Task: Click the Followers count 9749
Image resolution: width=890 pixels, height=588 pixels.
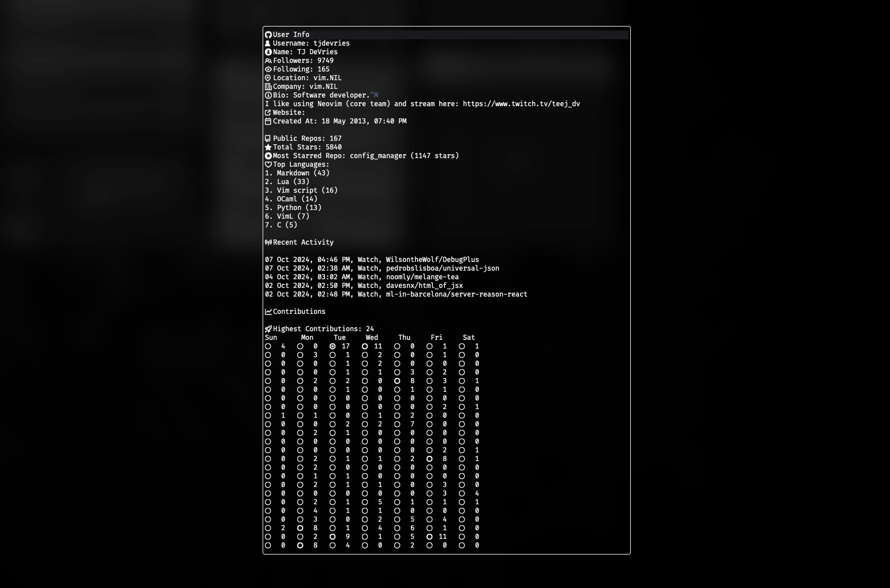Action: coord(326,61)
